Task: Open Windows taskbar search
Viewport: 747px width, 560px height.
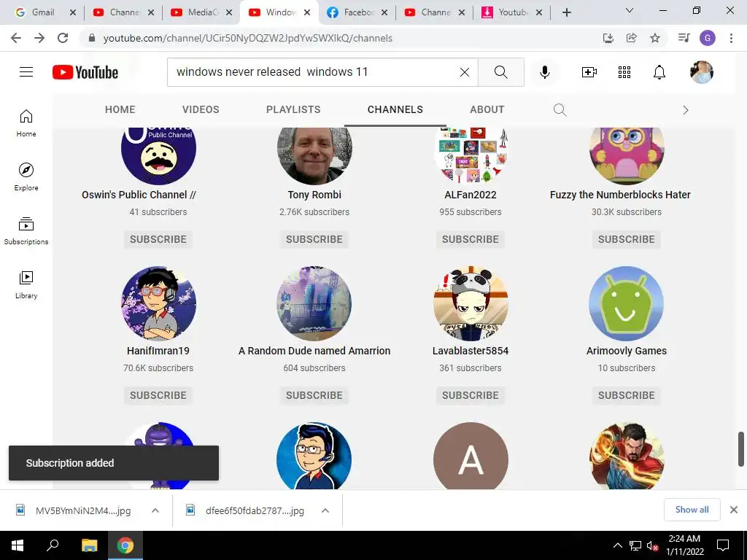Action: point(53,545)
